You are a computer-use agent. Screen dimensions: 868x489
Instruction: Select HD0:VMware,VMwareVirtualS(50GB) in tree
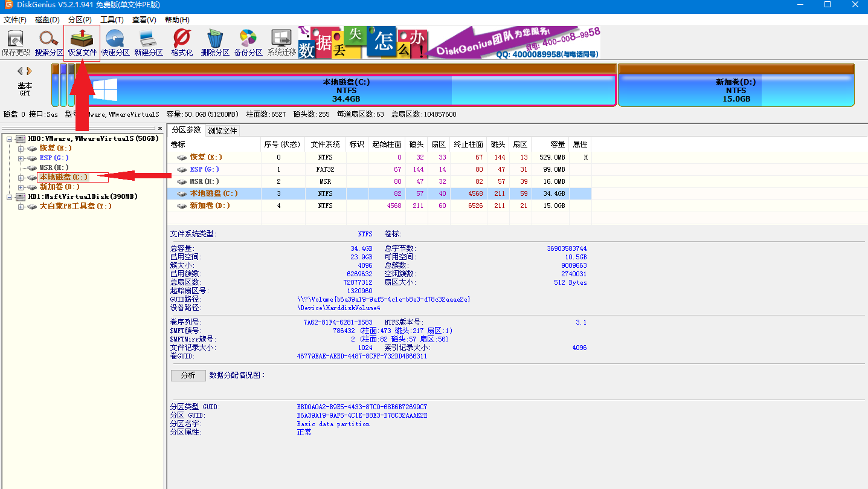93,138
